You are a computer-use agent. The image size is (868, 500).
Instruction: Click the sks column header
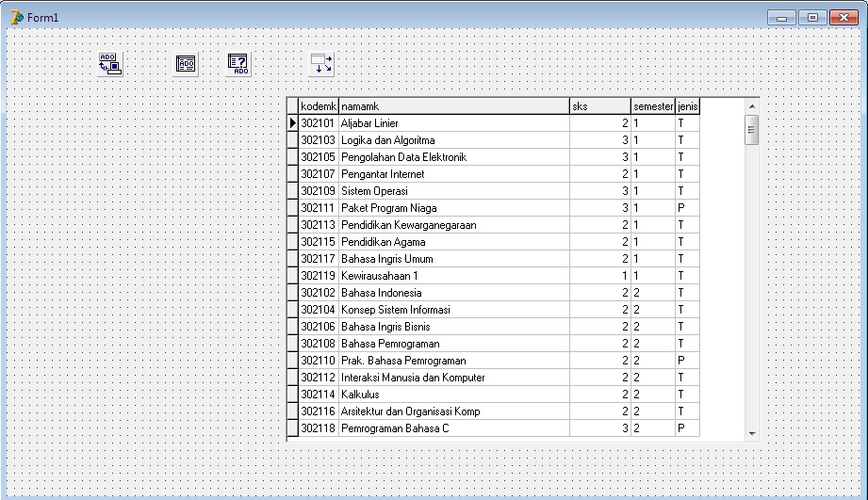coord(600,106)
